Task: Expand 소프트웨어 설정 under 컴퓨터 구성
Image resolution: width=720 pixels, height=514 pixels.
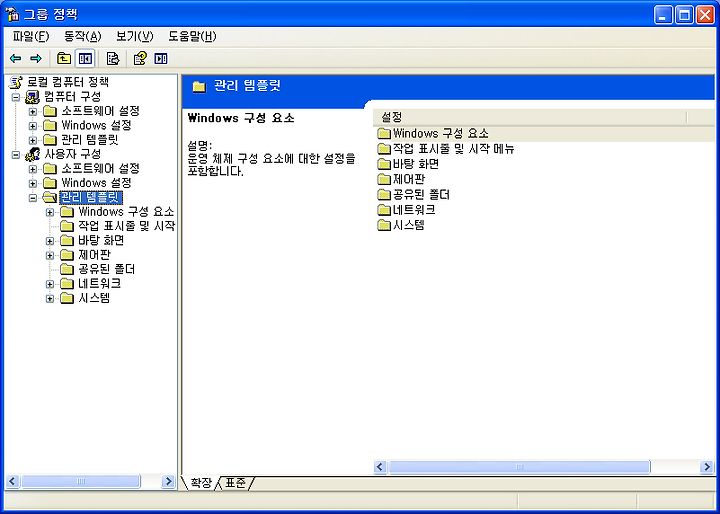Action: coord(33,112)
